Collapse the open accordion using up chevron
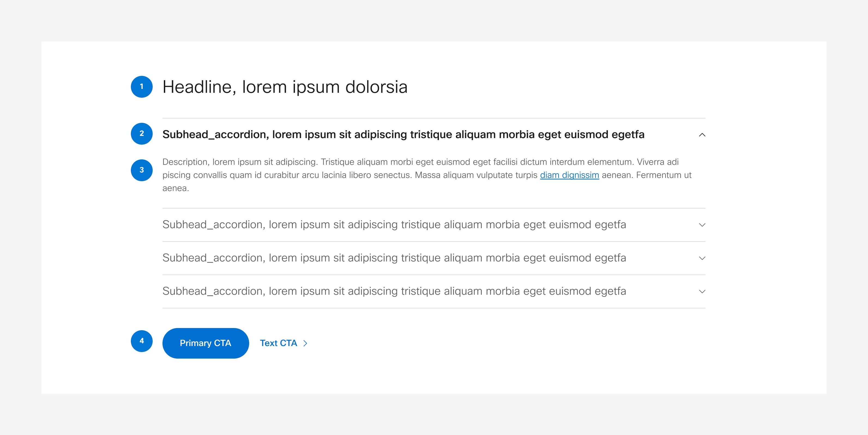Screen dimensions: 868x435 point(702,135)
